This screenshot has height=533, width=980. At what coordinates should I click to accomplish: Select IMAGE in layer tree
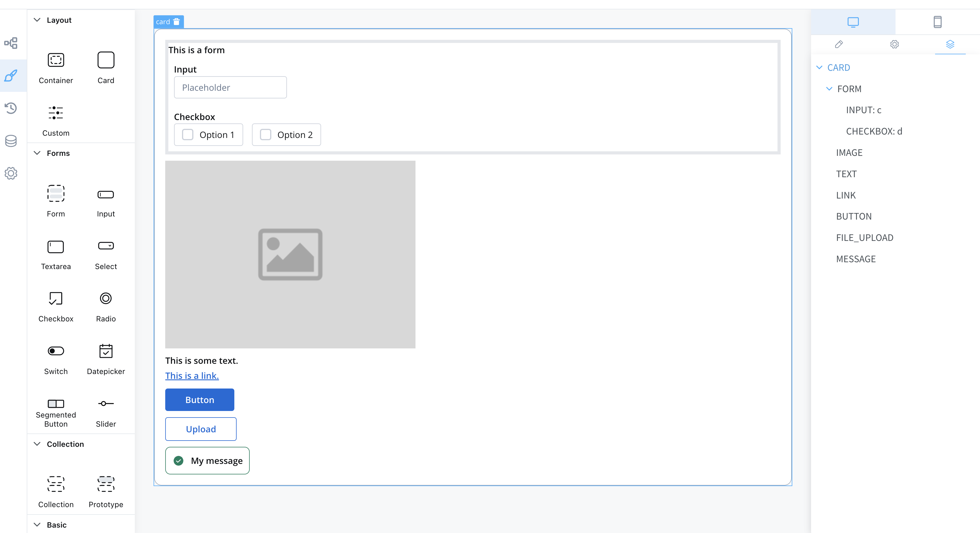(x=849, y=152)
